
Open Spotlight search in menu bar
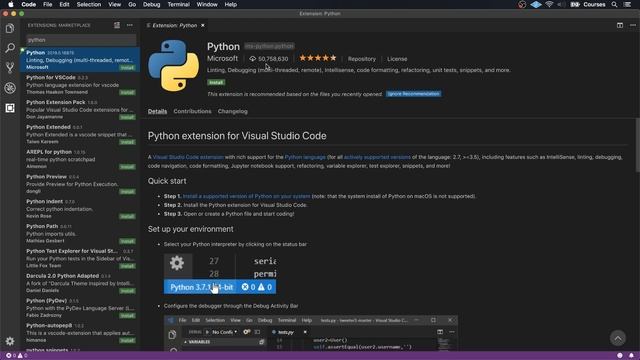click(x=614, y=4)
